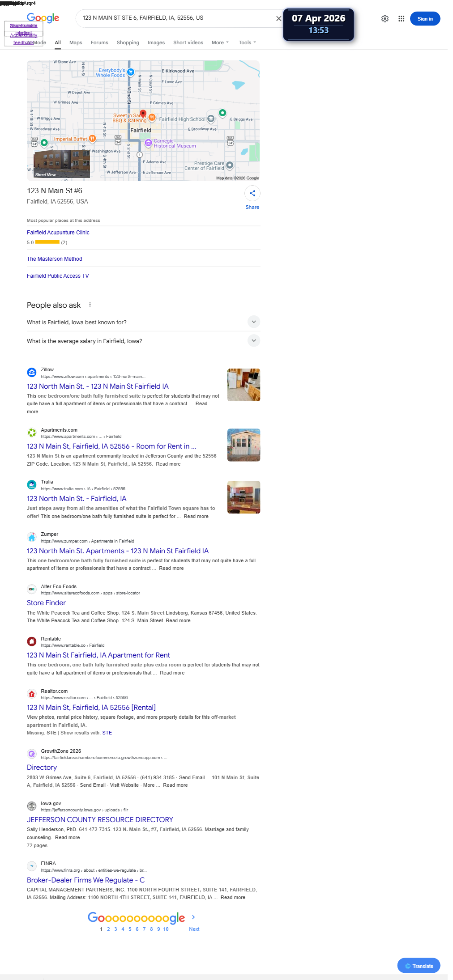Click the Rentable favicon
453x980 pixels.
tap(32, 641)
